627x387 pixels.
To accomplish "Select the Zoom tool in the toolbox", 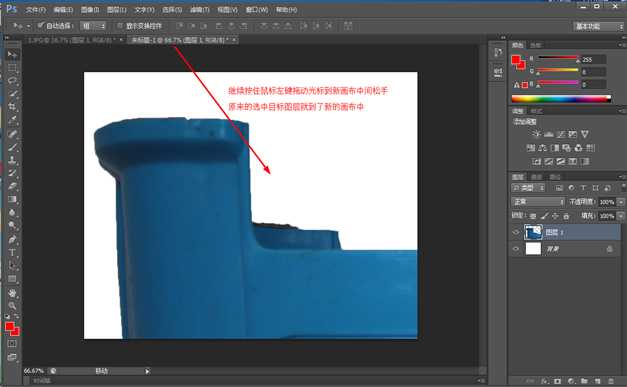I will [x=12, y=306].
